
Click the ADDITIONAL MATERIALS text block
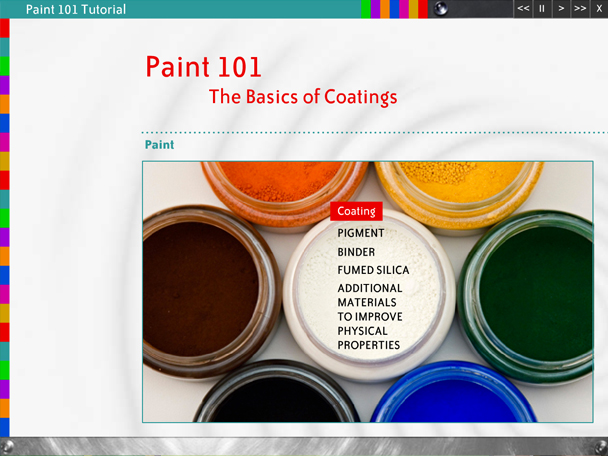pos(370,316)
